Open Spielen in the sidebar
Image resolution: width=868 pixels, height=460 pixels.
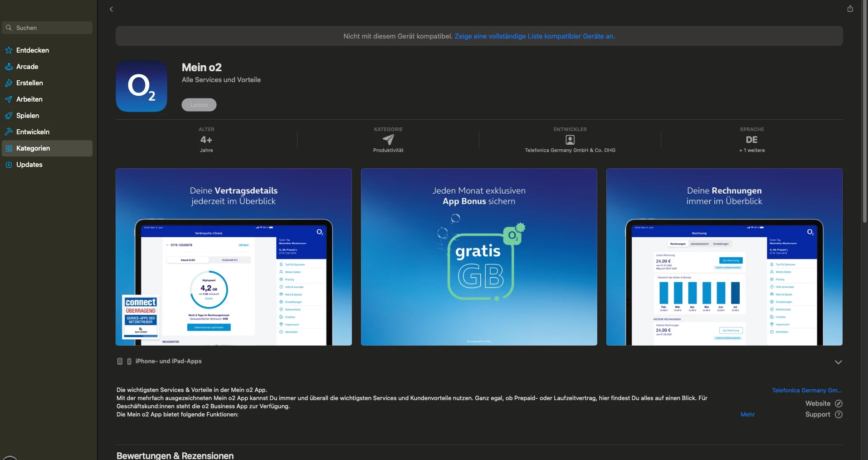click(47, 116)
